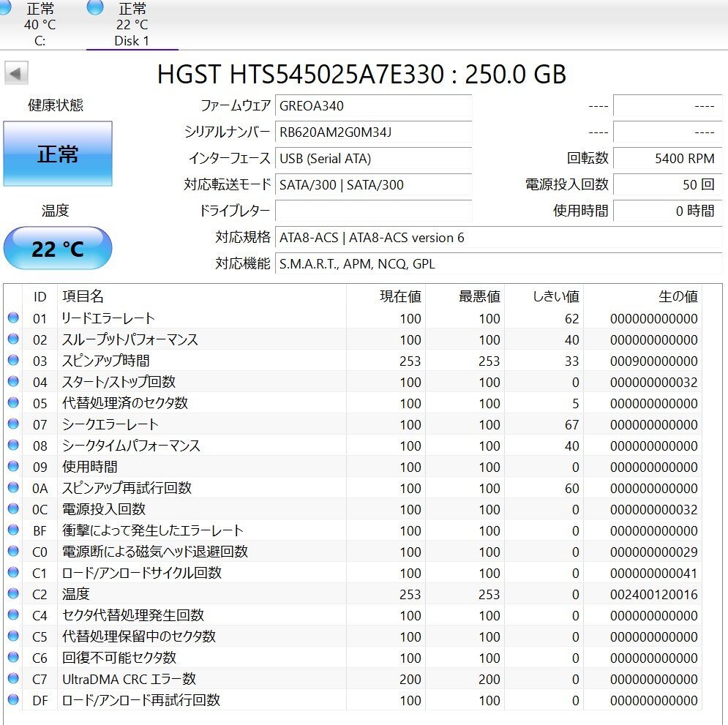Click the status icon for attribute 05
This screenshot has width=728, height=725.
(13, 402)
